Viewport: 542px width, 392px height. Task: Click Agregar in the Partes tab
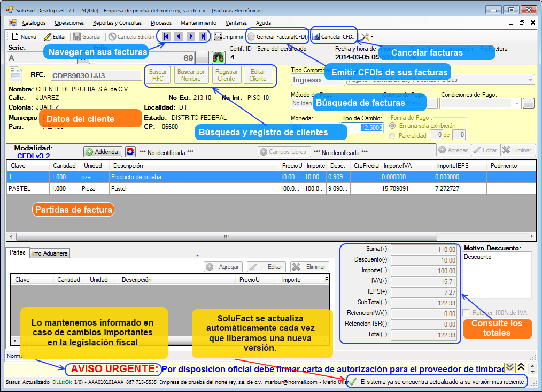pyautogui.click(x=223, y=267)
